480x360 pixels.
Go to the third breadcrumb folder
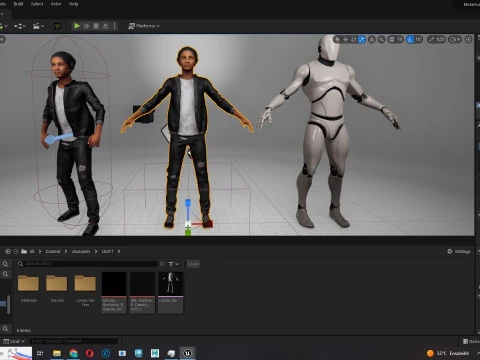(x=81, y=251)
